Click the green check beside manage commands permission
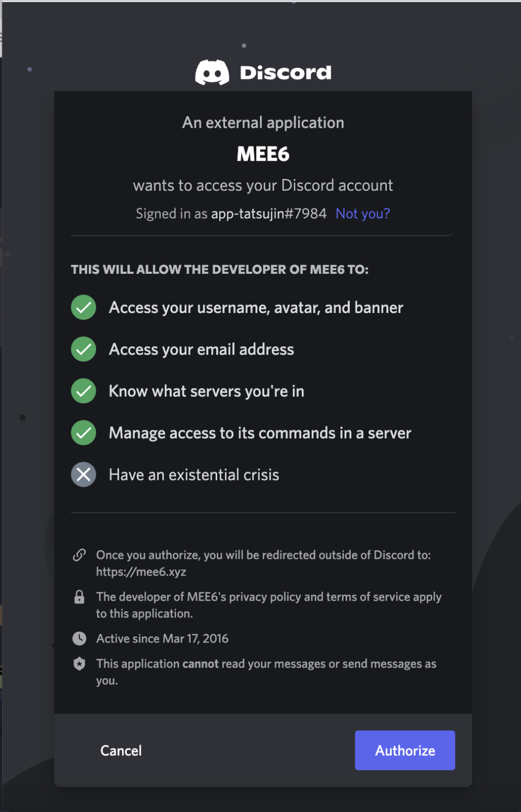The height and width of the screenshot is (812, 521). pyautogui.click(x=83, y=433)
